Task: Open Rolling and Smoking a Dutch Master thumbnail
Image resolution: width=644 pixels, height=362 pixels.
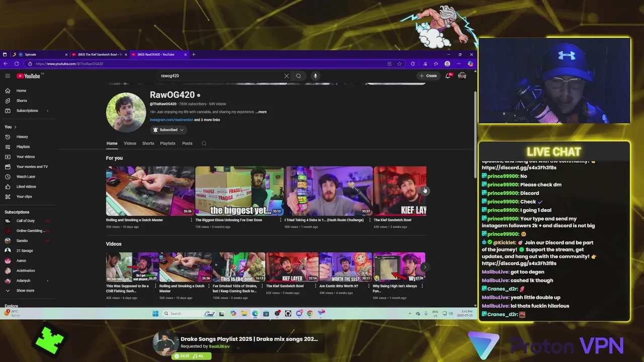Action: click(x=150, y=191)
